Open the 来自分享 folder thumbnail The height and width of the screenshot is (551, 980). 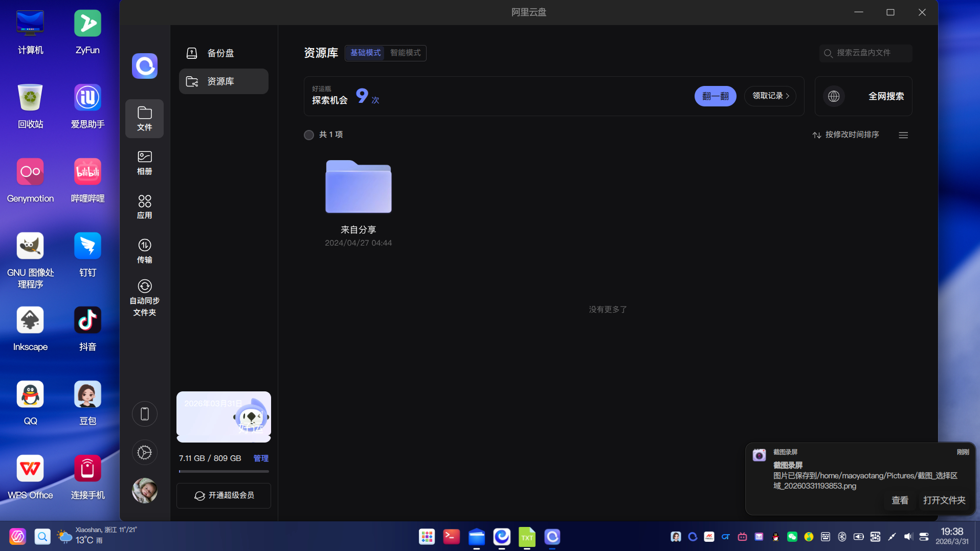point(358,187)
